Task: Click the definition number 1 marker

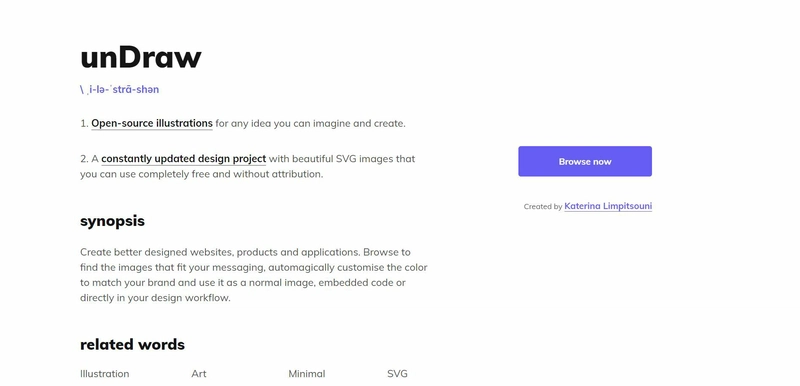Action: (x=84, y=123)
